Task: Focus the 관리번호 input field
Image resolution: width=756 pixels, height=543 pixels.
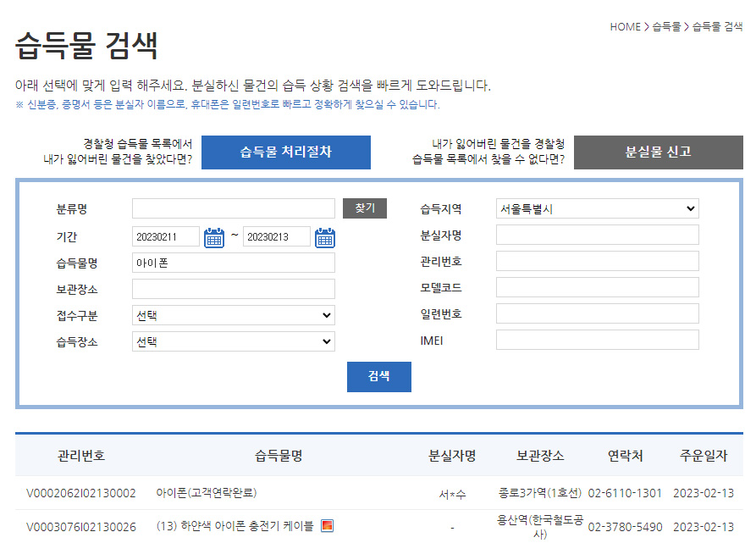Action: point(598,261)
